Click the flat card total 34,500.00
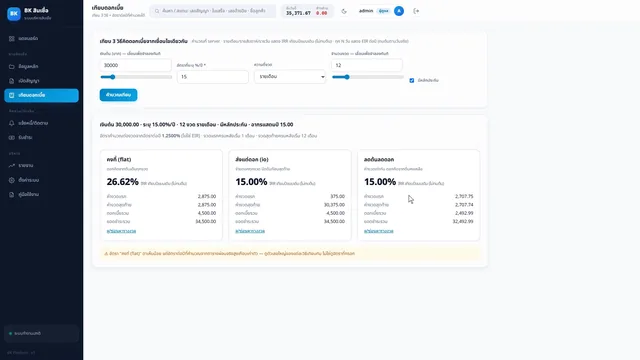 click(205, 222)
